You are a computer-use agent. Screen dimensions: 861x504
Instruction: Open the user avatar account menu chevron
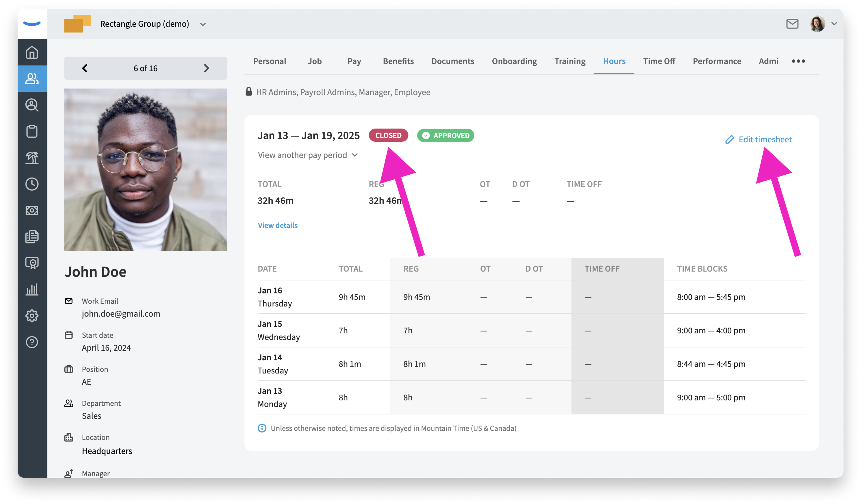pos(834,24)
